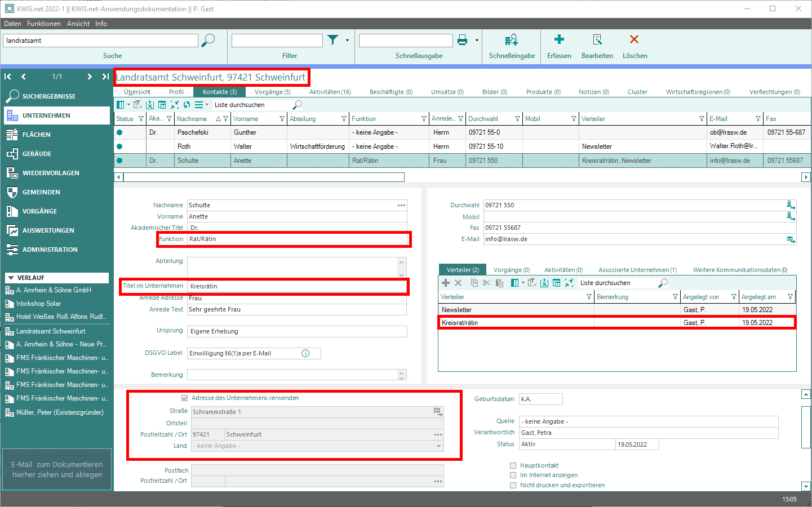Open the Ansicht menu
The image size is (812, 507).
pyautogui.click(x=78, y=24)
